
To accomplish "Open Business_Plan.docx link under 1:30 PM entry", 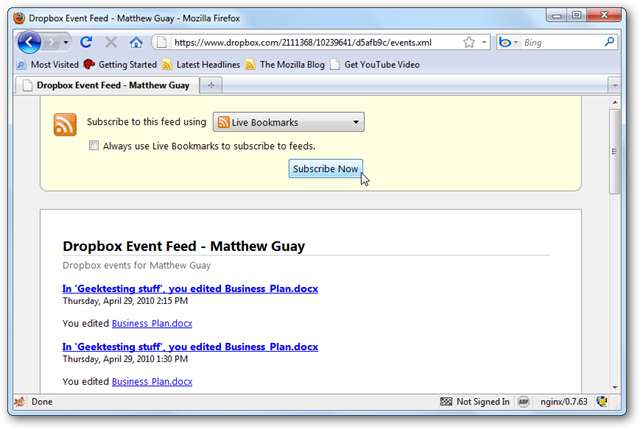I will click(x=152, y=382).
